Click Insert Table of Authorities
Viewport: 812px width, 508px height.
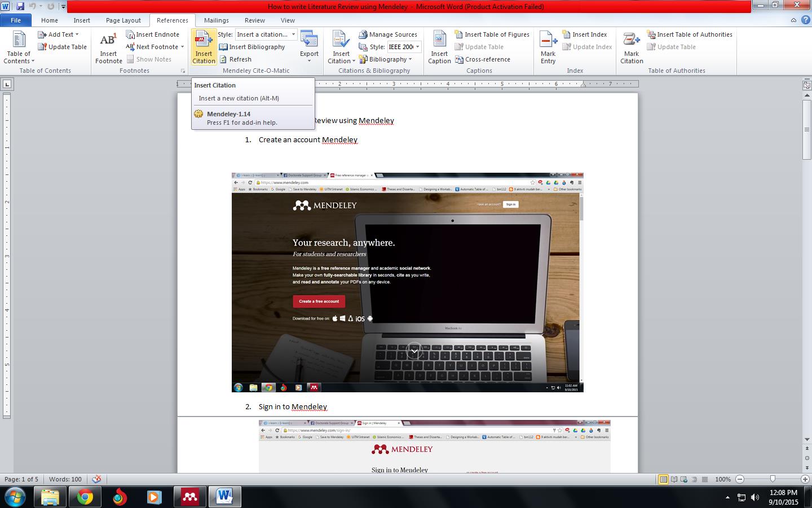tap(690, 34)
